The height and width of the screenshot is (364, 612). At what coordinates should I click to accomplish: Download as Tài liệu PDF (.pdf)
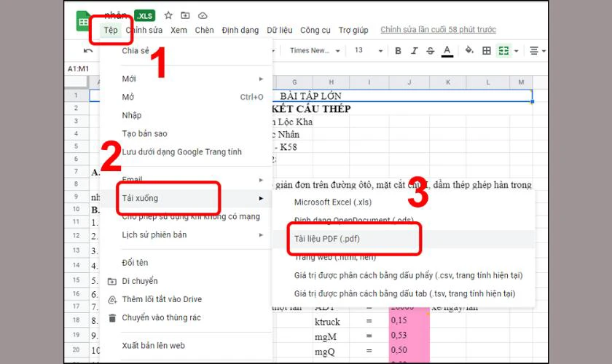[404, 239]
